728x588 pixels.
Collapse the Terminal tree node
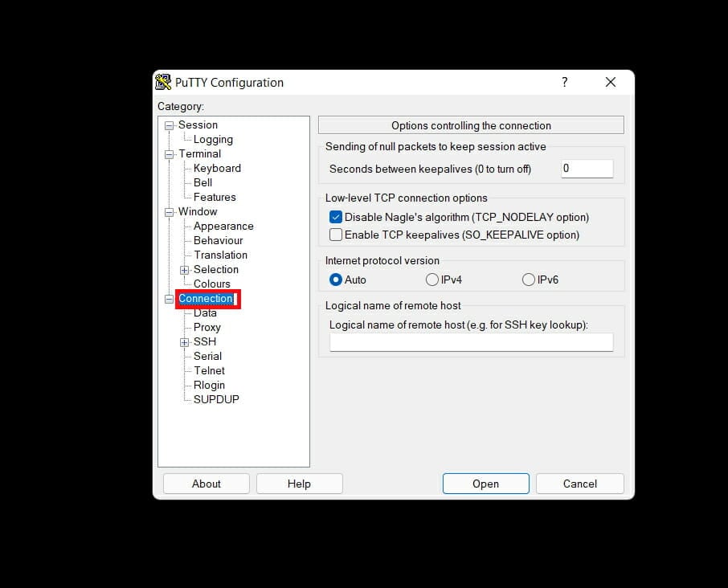coord(170,154)
